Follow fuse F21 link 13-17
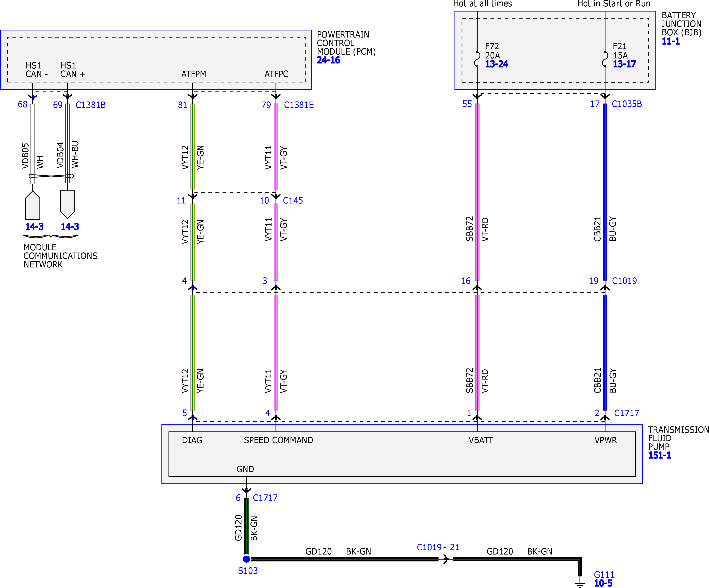 tap(624, 64)
